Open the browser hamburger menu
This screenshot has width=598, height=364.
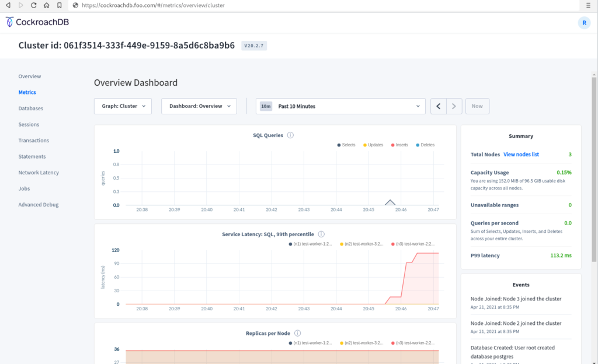pos(588,5)
